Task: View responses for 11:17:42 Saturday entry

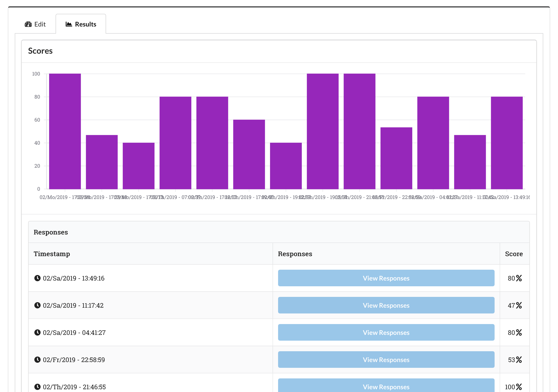Action: click(x=386, y=305)
